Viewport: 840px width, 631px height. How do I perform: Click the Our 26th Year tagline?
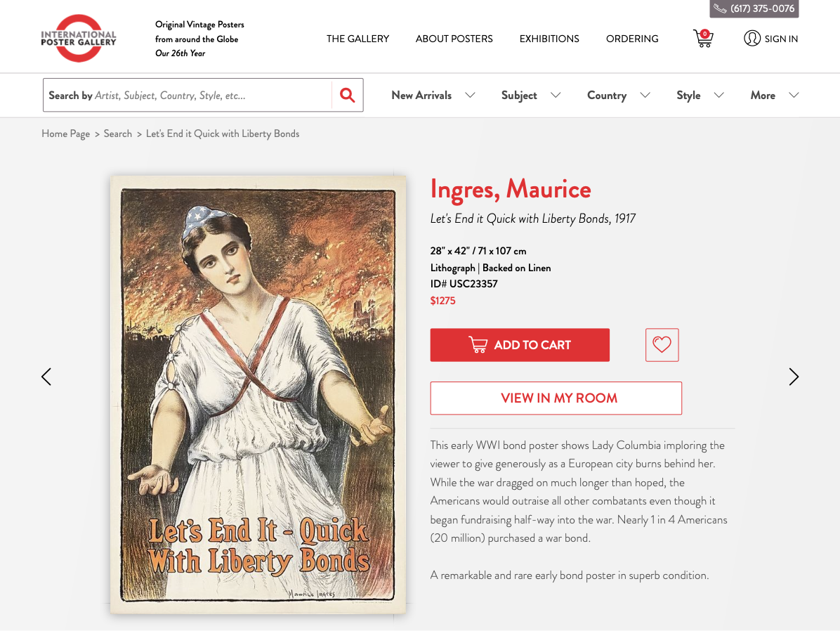[181, 53]
